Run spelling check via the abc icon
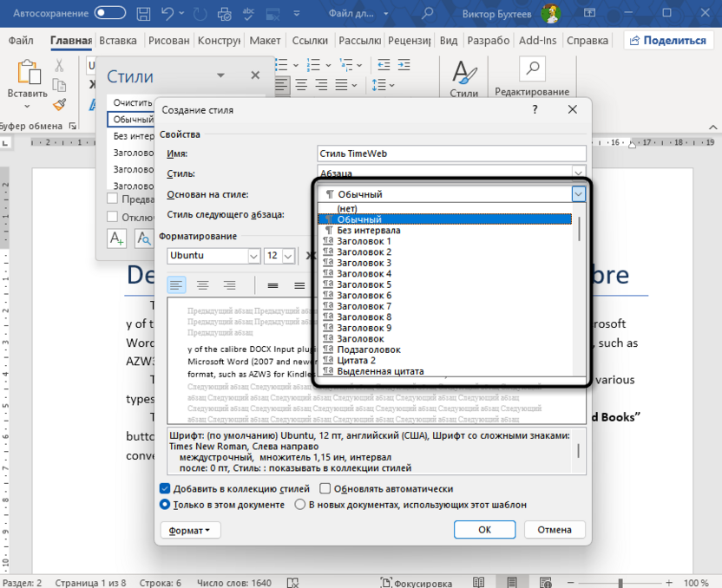The image size is (722, 588). (249, 13)
